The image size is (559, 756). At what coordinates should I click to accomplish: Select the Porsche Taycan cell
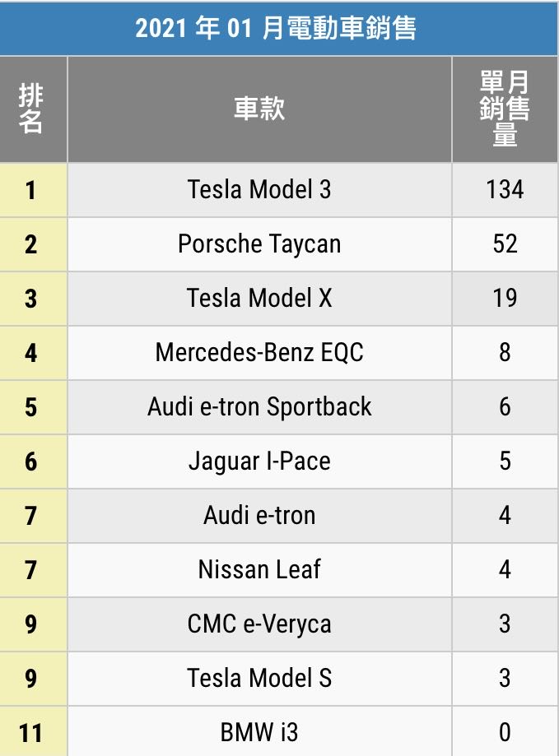pyautogui.click(x=259, y=244)
